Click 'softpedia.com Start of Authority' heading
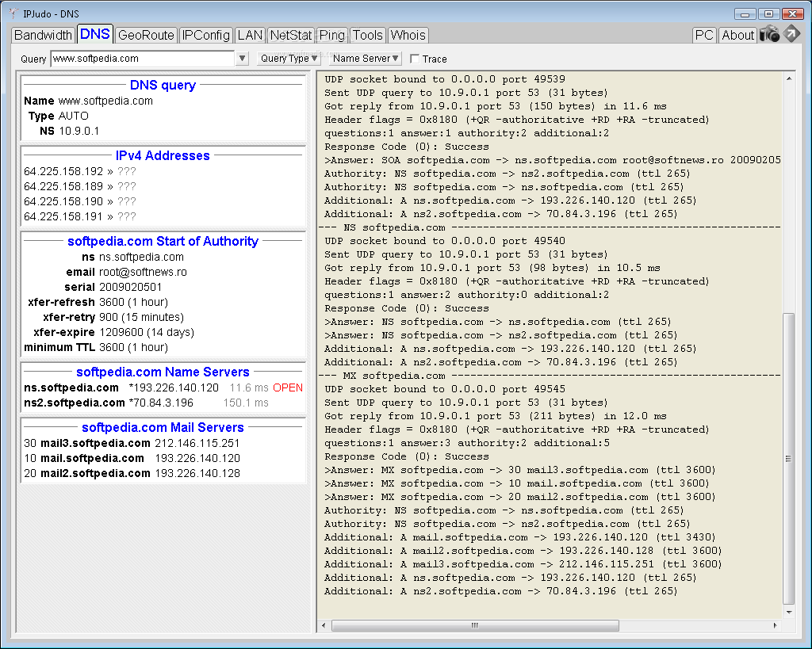Viewport: 812px width, 649px height. 163,241
